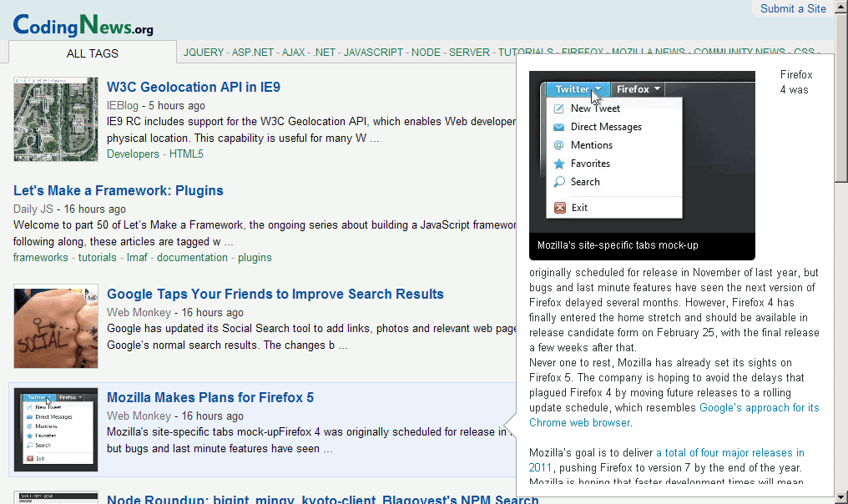Open Google Taps Your Friends article
The image size is (848, 504).
pos(275,295)
